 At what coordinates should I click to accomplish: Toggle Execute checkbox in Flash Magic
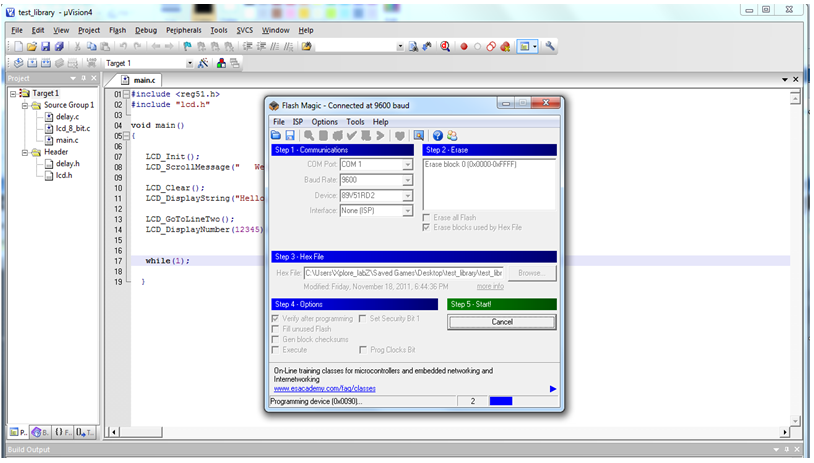(275, 349)
